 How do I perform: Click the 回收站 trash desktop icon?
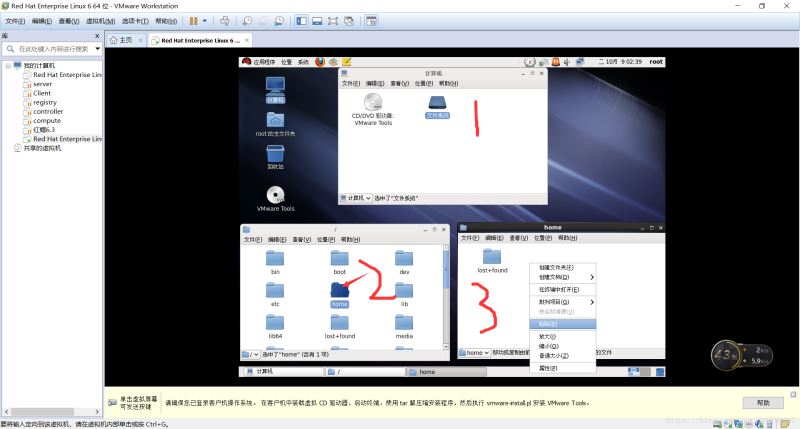275,157
